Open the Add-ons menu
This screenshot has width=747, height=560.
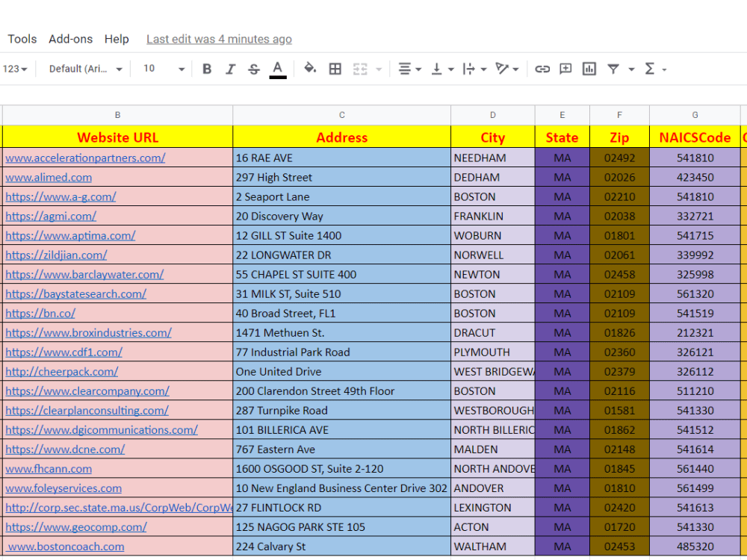tap(70, 39)
